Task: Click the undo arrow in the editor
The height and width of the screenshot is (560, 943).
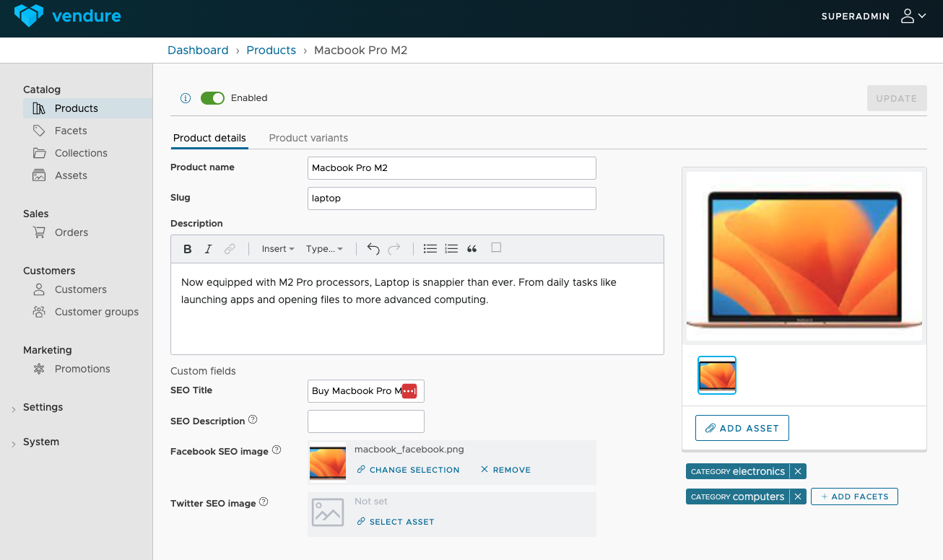Action: coord(373,249)
